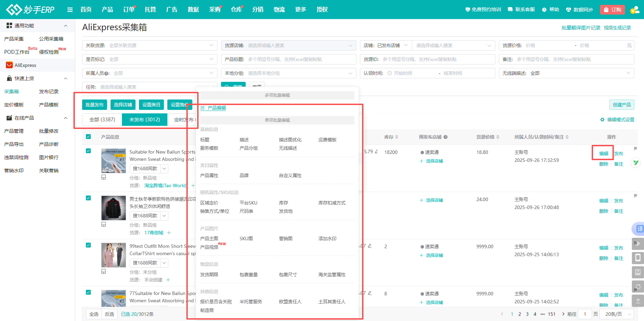
Task: Open the 订单 menu in top navigation
Action: (x=129, y=10)
